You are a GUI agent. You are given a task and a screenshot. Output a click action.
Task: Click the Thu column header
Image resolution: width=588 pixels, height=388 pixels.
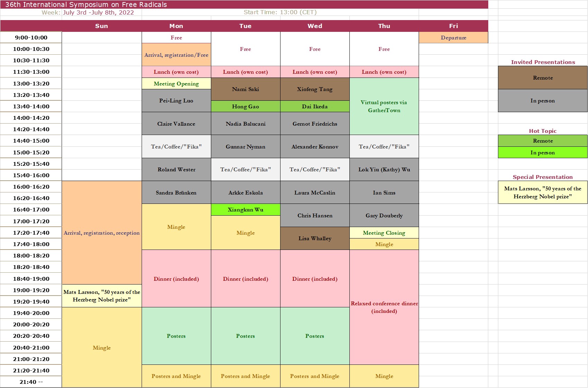[x=384, y=26]
